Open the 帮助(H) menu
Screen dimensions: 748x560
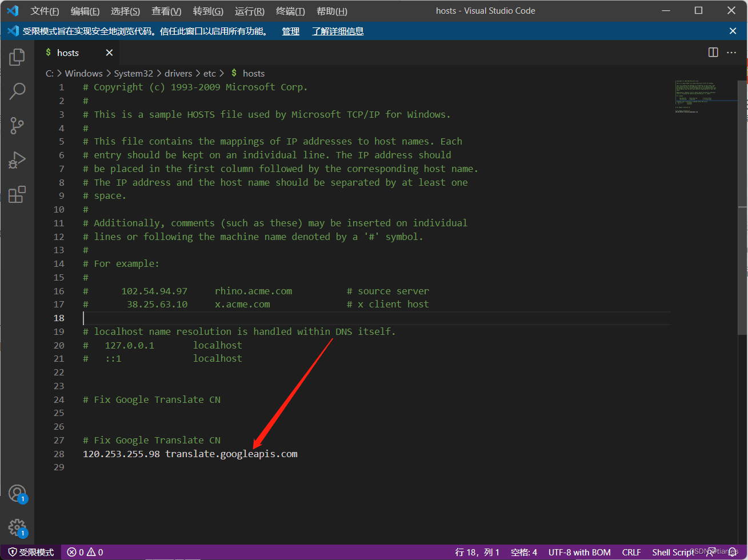coord(331,11)
